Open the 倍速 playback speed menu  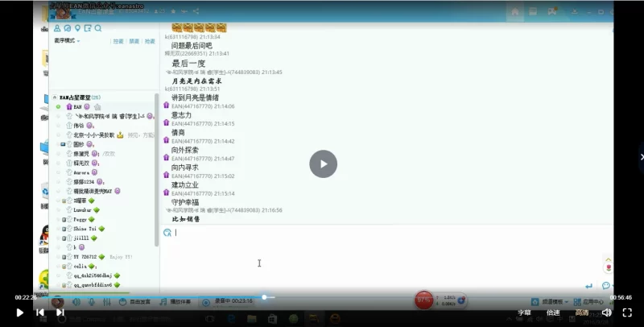click(x=553, y=313)
